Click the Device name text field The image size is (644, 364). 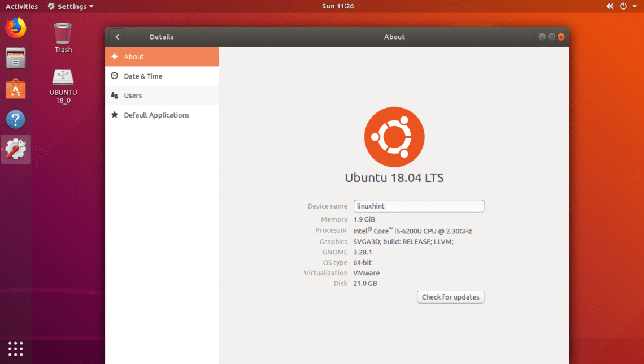coord(419,206)
